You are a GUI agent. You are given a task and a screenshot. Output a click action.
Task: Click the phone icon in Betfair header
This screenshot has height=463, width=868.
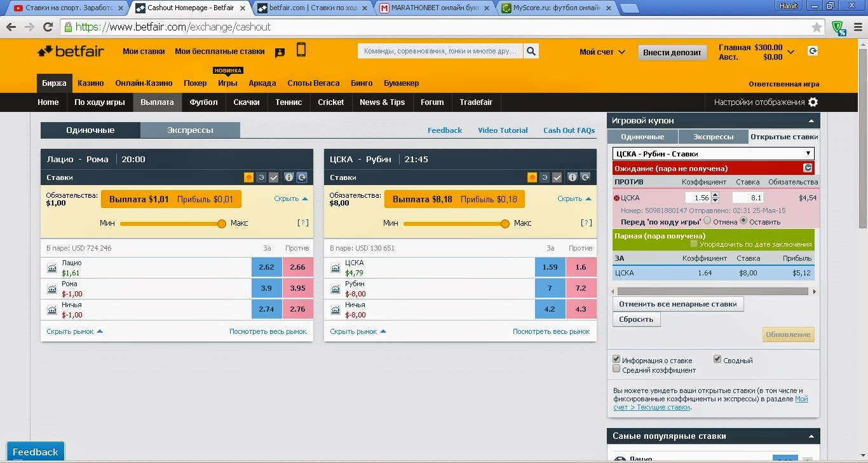pyautogui.click(x=301, y=50)
